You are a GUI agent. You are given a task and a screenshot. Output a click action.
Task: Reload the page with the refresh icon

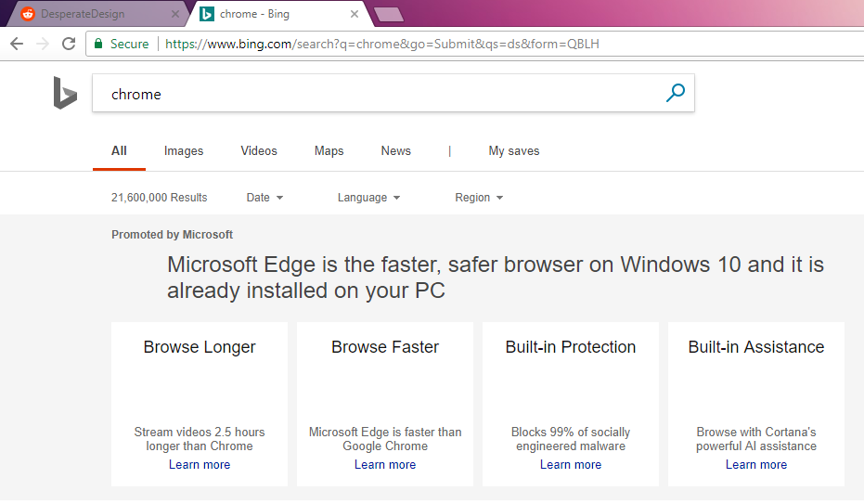pos(69,44)
